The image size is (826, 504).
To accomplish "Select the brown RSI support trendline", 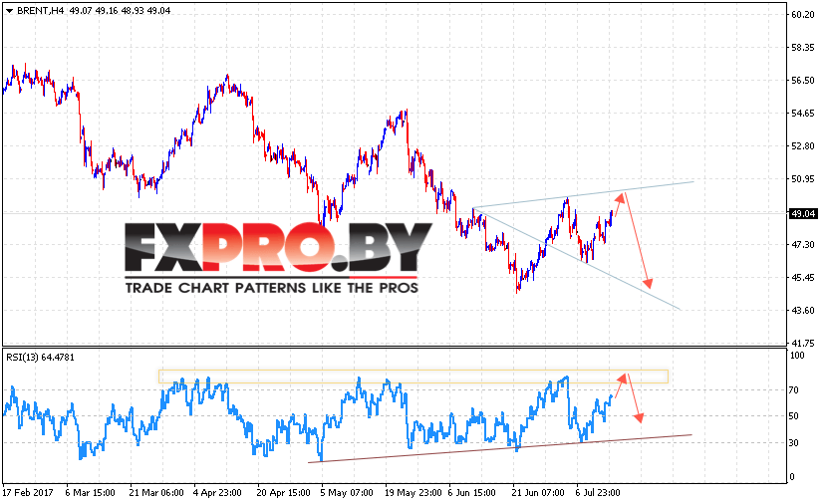I will [x=500, y=448].
